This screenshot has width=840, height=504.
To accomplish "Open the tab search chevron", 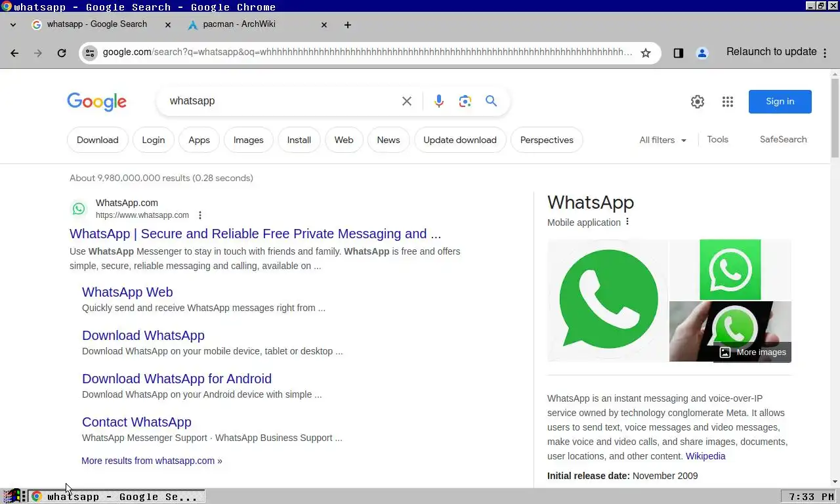I will pos(13,25).
